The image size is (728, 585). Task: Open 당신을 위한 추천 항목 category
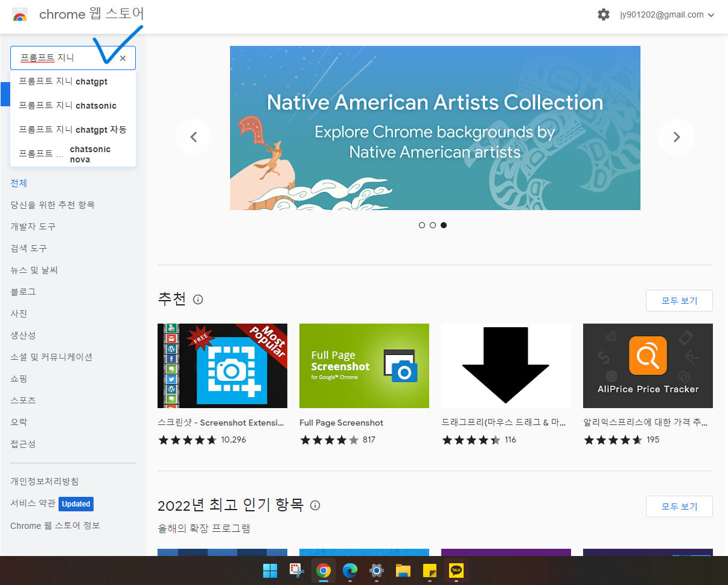coord(53,205)
